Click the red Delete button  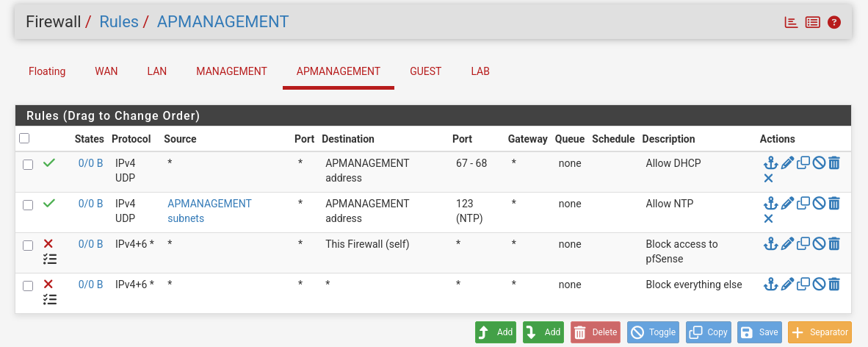pos(595,332)
